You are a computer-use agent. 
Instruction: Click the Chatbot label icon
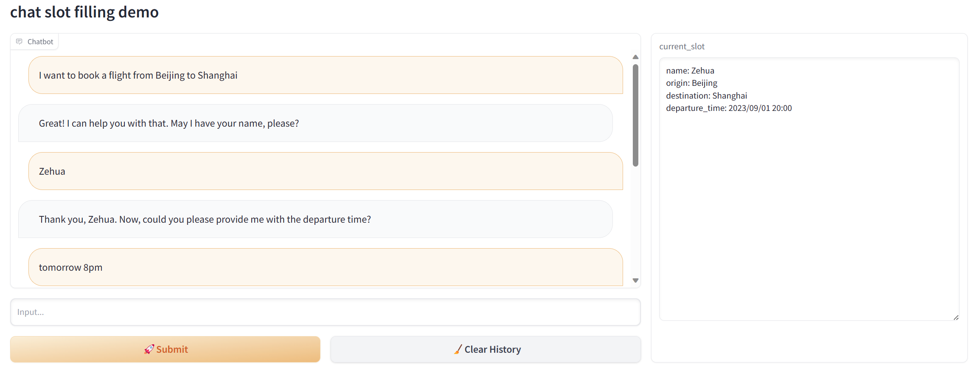(19, 42)
